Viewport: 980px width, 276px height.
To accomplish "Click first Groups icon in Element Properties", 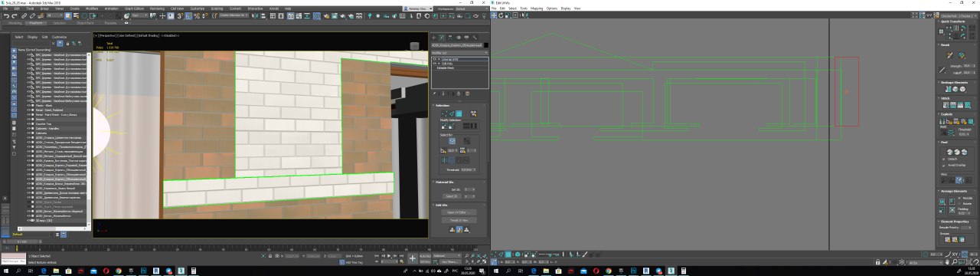I will pyautogui.click(x=948, y=240).
